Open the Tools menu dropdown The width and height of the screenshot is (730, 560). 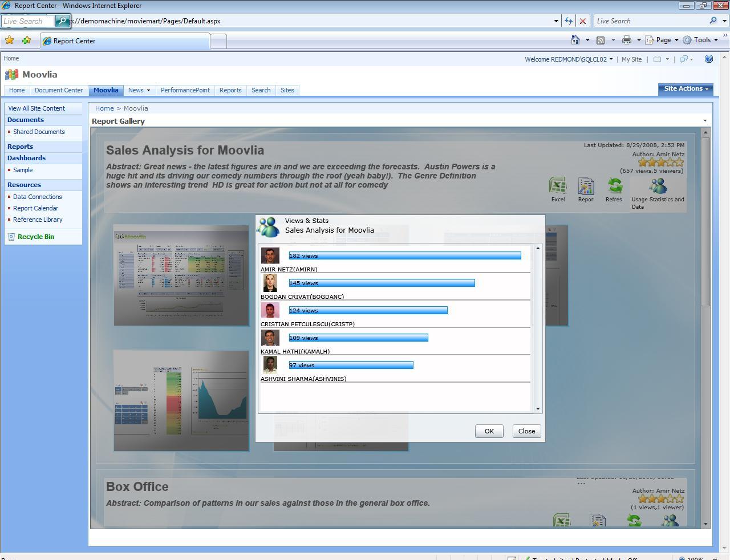pyautogui.click(x=700, y=40)
